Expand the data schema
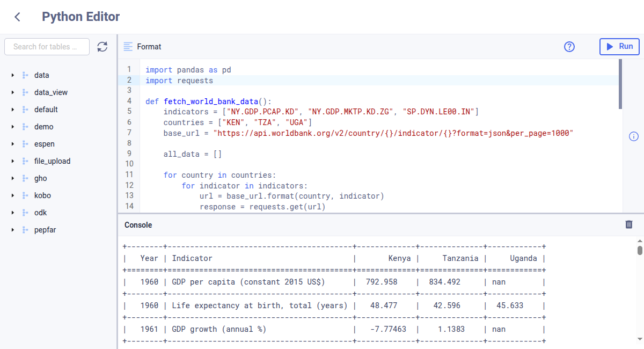Screen dimensions: 644x349 (x=12, y=75)
